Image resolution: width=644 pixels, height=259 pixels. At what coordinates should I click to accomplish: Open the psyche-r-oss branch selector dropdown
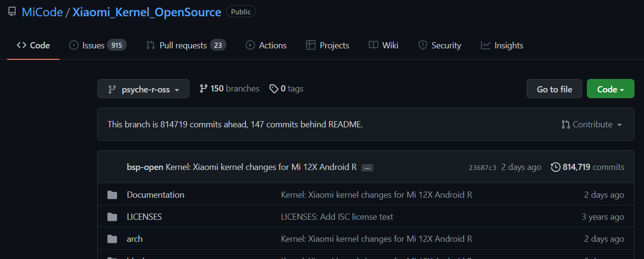pyautogui.click(x=143, y=89)
